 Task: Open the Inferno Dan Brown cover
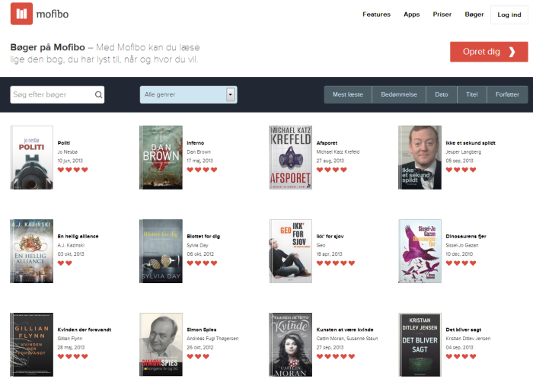[x=161, y=158]
